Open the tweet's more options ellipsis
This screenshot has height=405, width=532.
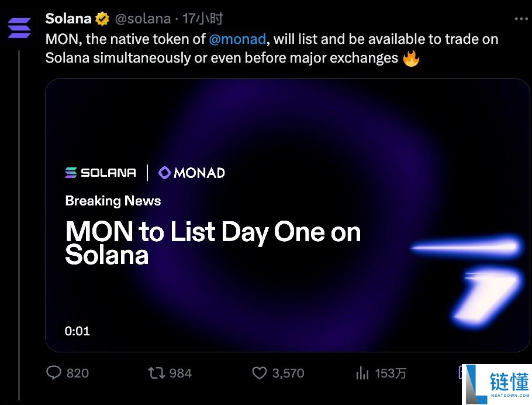(521, 19)
